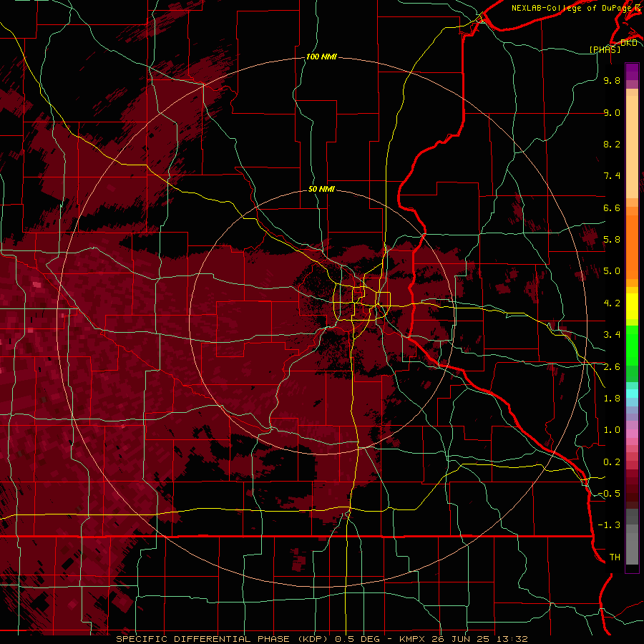
Task: Click the 9.8 value on the color scale
Action: click(612, 80)
